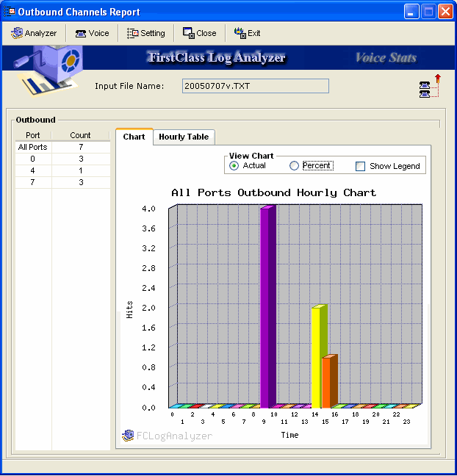Click the Input File Name field
457x476 pixels.
pyautogui.click(x=255, y=86)
